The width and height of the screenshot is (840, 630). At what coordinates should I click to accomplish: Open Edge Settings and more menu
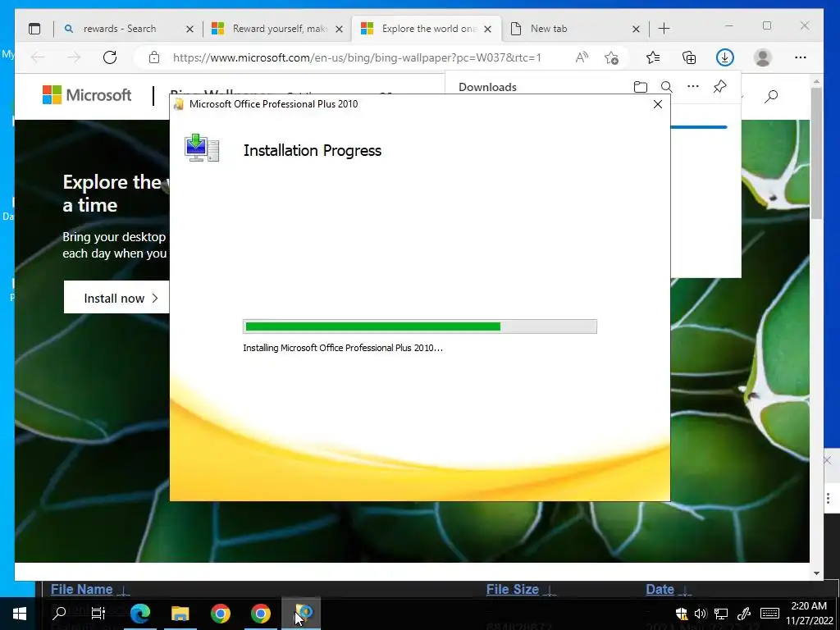point(801,57)
